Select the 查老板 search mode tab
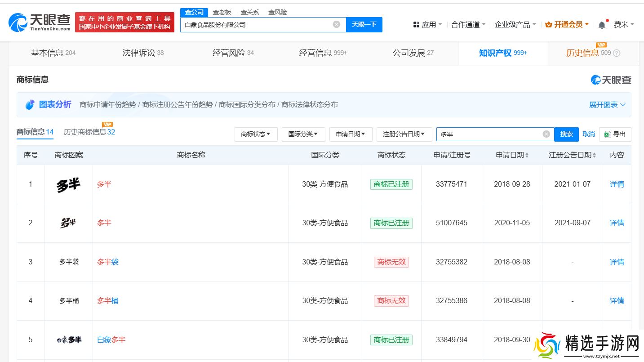Image resolution: width=644 pixels, height=362 pixels. click(x=222, y=12)
